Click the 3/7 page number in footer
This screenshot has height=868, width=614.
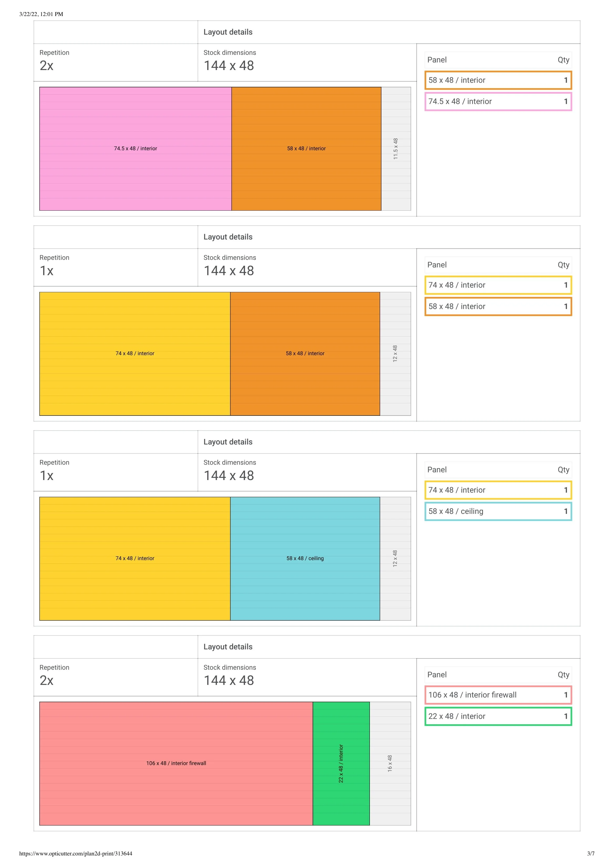[591, 854]
